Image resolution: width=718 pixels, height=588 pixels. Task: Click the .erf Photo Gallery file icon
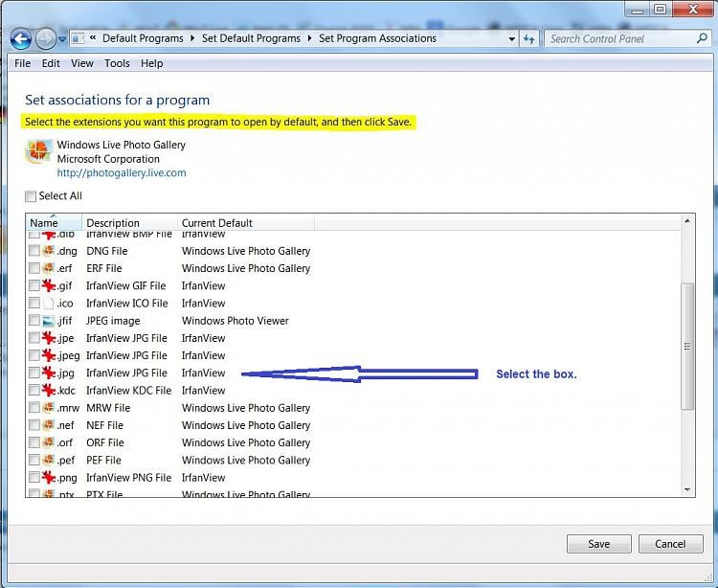49,268
